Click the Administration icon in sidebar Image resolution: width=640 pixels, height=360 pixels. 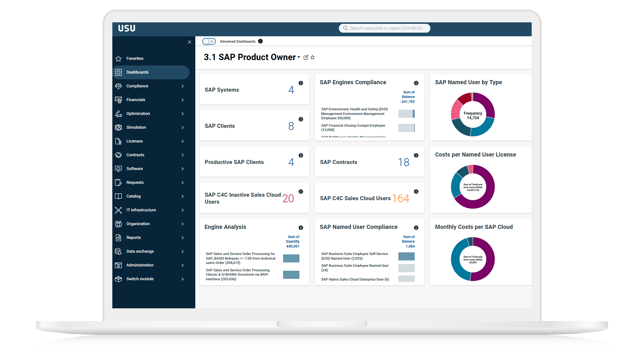click(118, 265)
